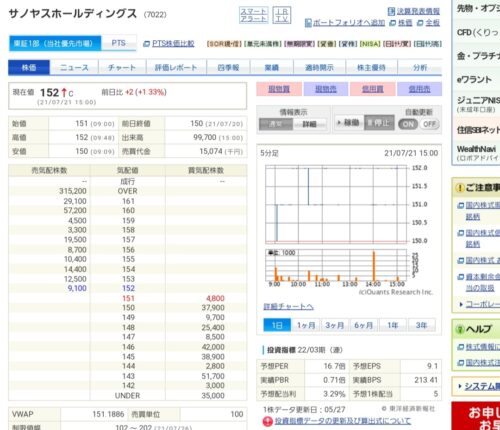The height and width of the screenshot is (430, 500).
Task: Open the 株主優待 tab
Action: (371, 67)
